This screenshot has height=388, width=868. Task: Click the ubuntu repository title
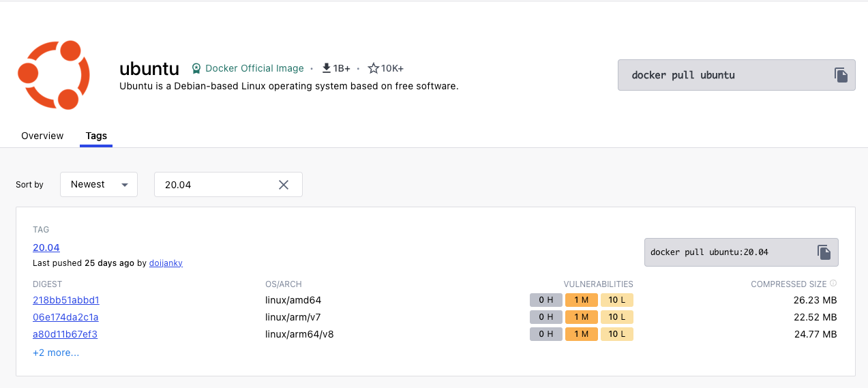point(149,68)
